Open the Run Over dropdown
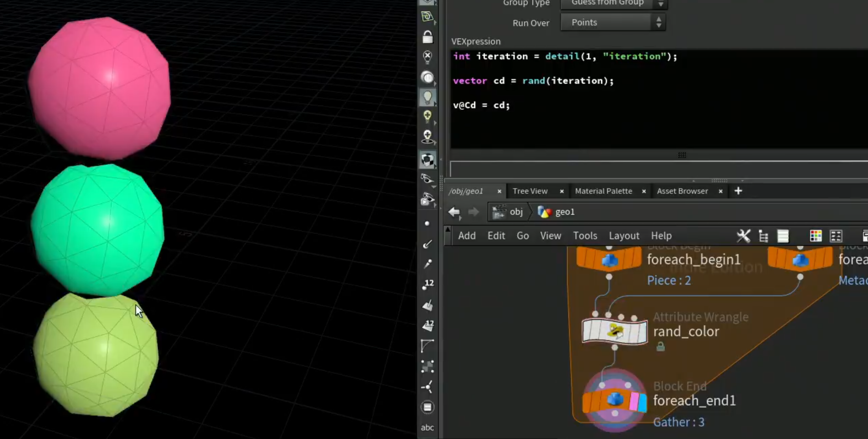 point(613,22)
